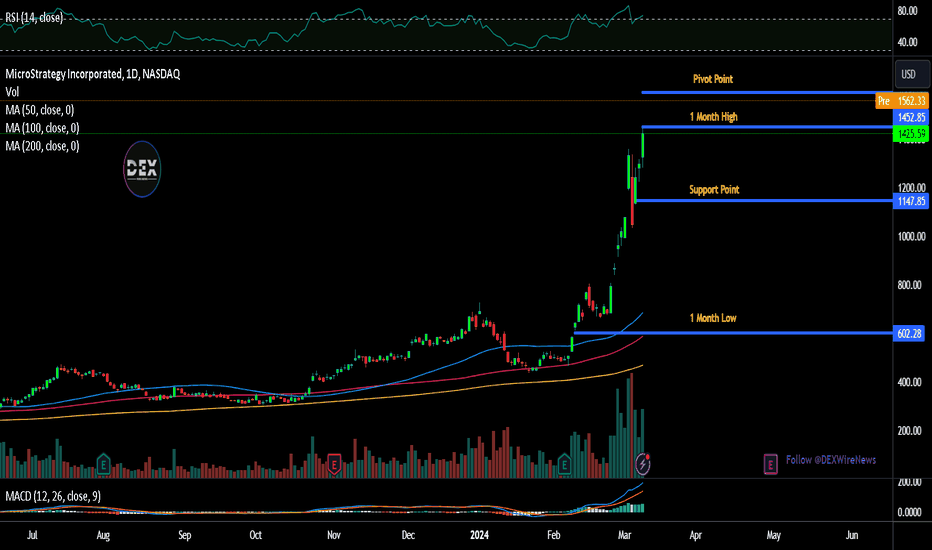
Task: Click the RSI 40.00 axis value
Action: click(x=908, y=42)
